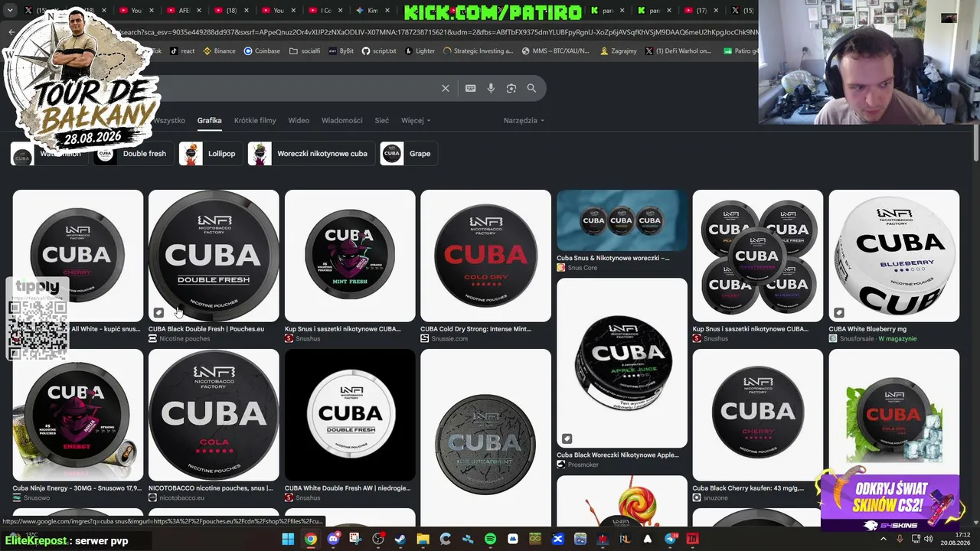Open the Binance bookmark
Viewport: 980px width, 551px height.
[219, 51]
